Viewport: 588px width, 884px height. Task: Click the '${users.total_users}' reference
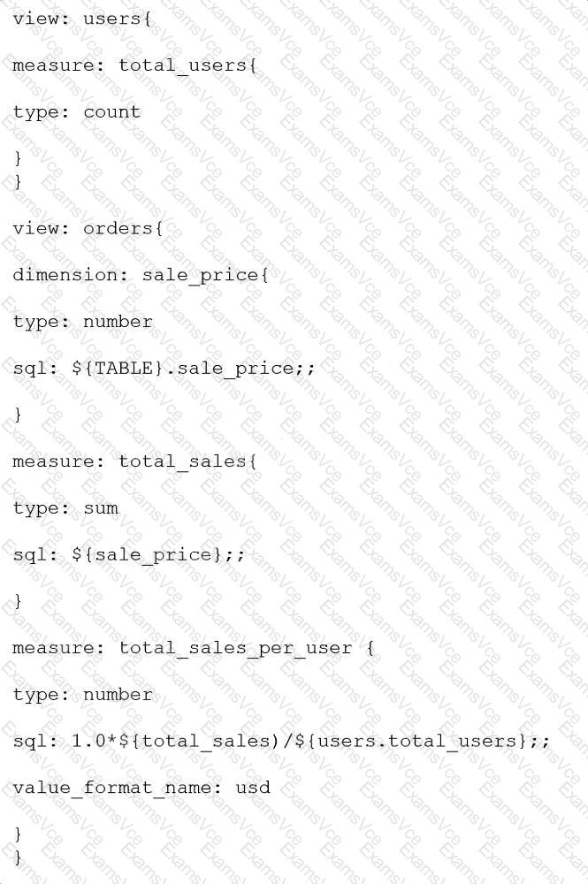point(411,741)
